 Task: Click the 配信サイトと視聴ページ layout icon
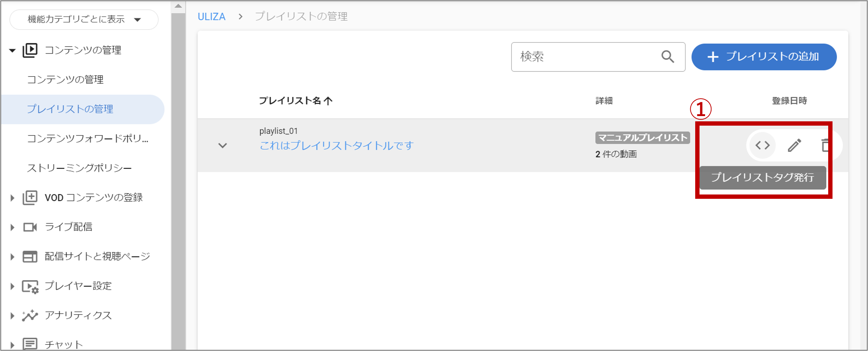coord(30,257)
